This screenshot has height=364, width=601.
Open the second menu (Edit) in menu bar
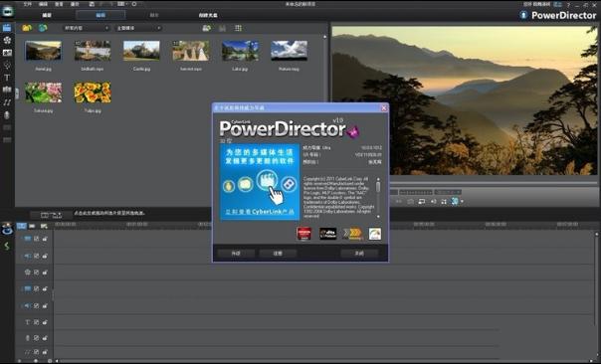pyautogui.click(x=43, y=4)
